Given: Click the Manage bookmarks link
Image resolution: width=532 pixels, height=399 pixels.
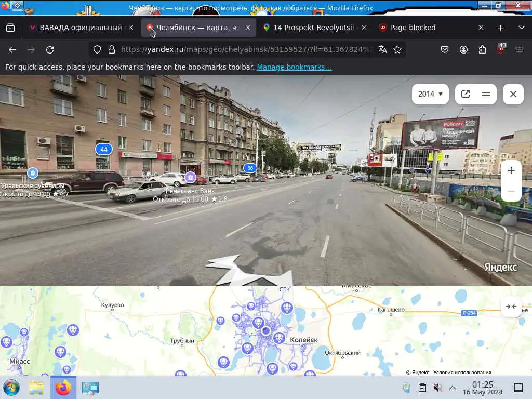Looking at the screenshot, I should point(294,67).
